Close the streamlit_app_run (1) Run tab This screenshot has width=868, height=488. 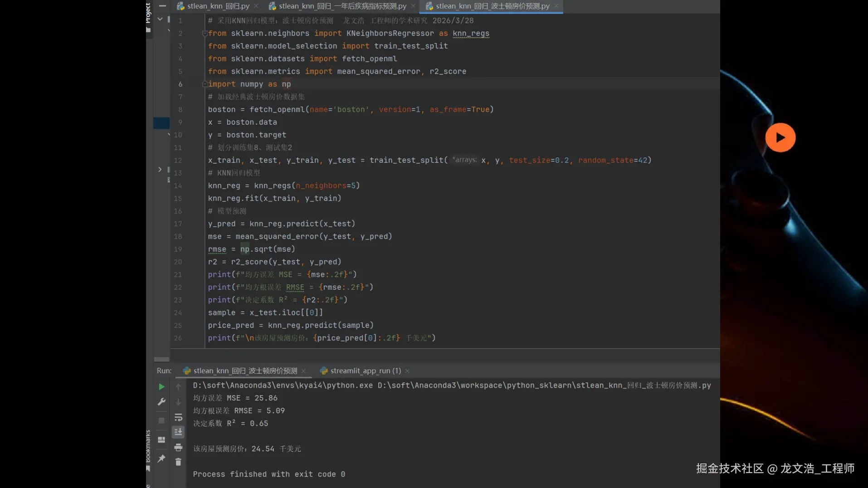408,371
